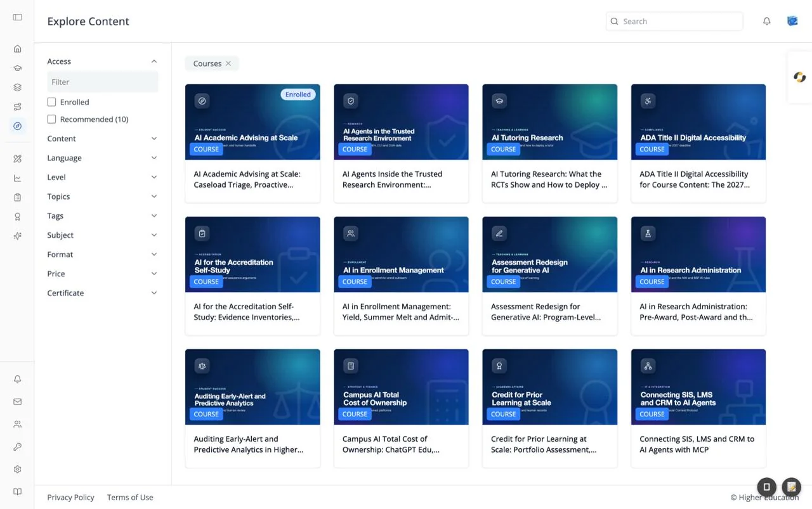The image size is (812, 509).
Task: Open the book icon at sidebar bottom
Action: [17, 492]
